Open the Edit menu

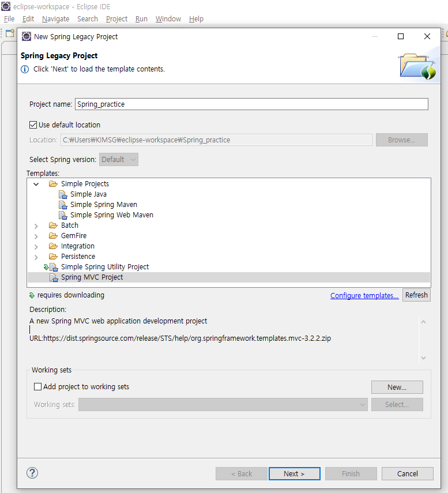[28, 19]
